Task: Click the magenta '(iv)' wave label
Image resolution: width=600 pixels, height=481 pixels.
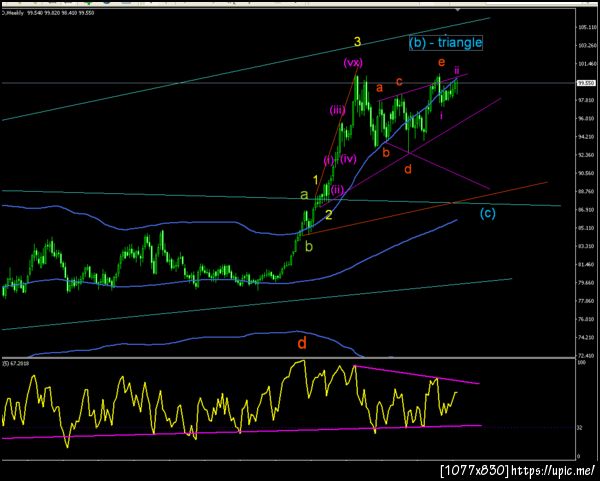Action: coord(348,159)
